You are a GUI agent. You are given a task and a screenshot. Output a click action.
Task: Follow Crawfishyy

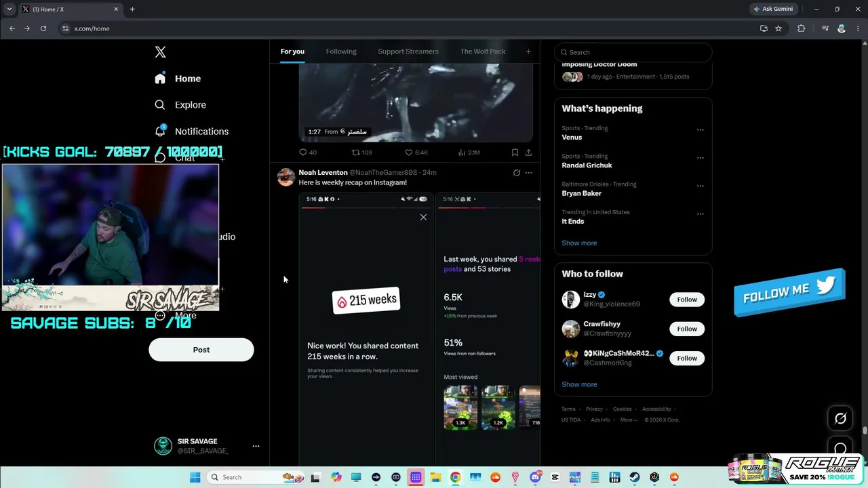687,329
